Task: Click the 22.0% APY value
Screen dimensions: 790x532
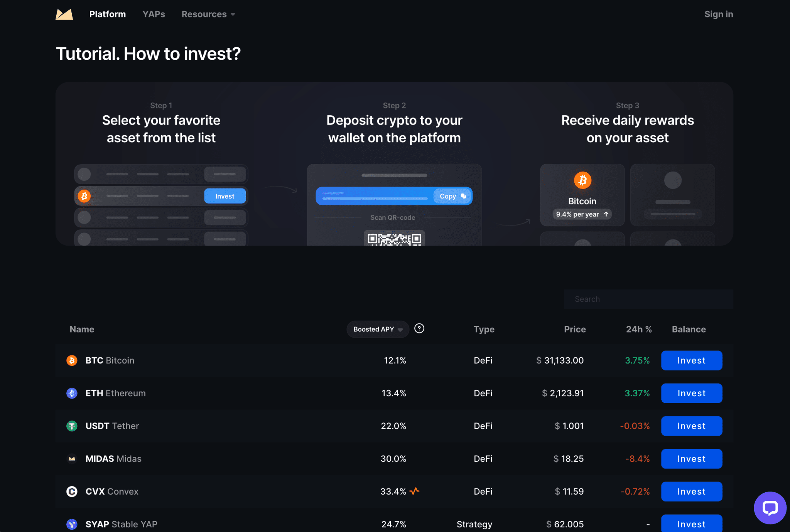Action: point(393,426)
